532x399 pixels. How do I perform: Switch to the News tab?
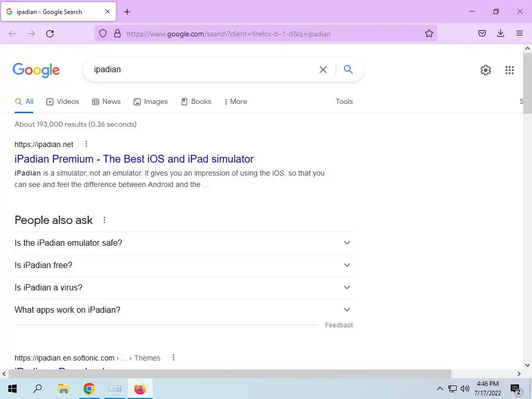tap(106, 101)
